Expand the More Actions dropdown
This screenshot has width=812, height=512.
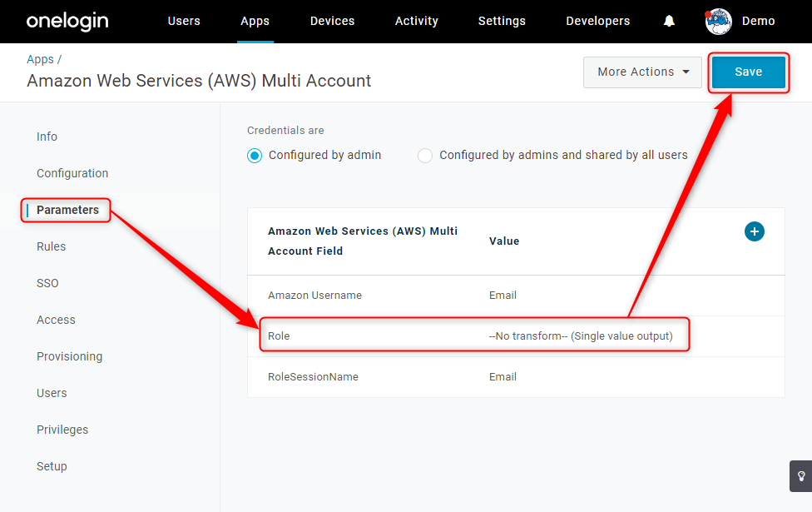click(x=642, y=72)
